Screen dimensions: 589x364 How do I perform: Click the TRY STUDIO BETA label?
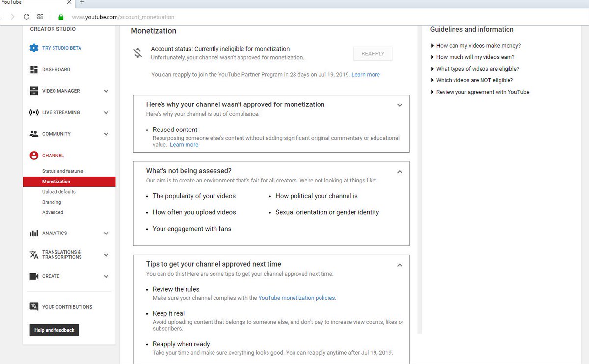click(x=62, y=48)
